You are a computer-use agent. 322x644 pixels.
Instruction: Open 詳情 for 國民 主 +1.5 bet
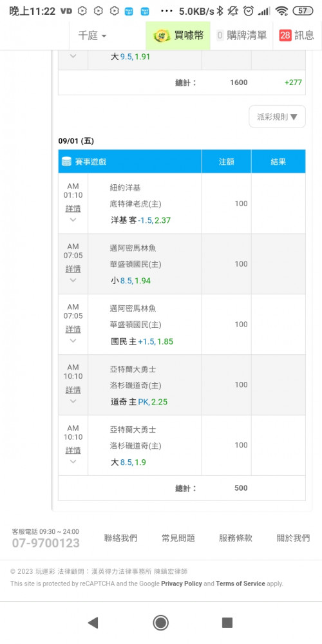(x=73, y=329)
